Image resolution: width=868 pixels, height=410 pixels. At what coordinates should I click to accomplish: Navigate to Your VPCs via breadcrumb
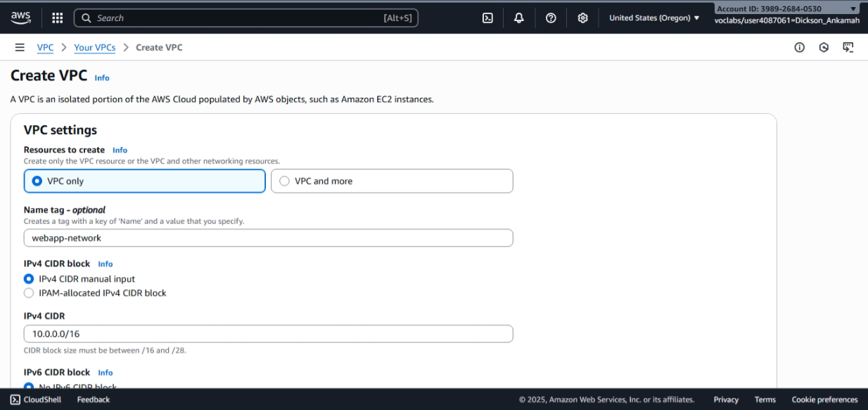point(94,47)
